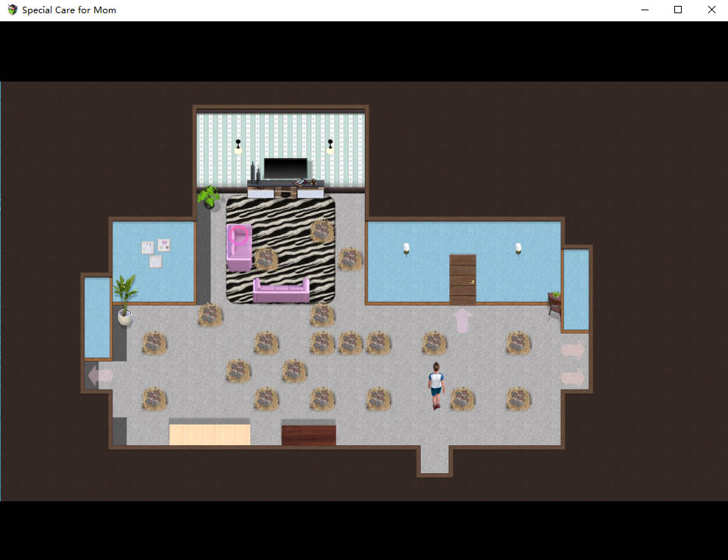Image resolution: width=728 pixels, height=560 pixels.
Task: Click the up arrow below the wooden door
Action: coord(463,320)
